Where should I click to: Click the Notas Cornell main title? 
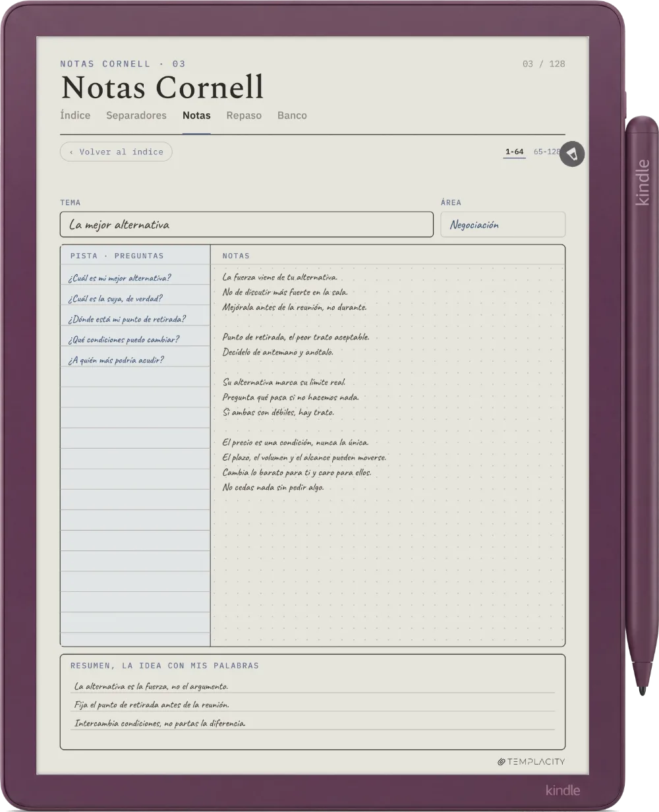pos(162,87)
